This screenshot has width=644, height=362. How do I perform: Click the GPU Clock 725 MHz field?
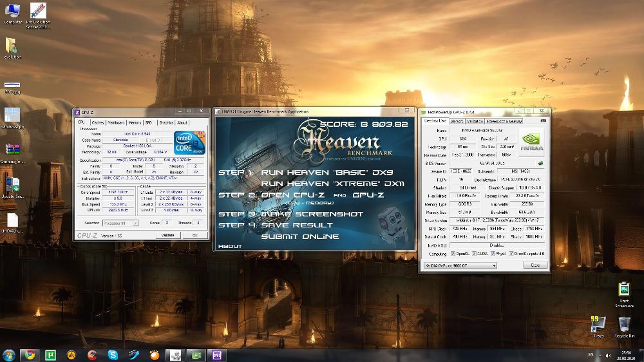(460, 229)
